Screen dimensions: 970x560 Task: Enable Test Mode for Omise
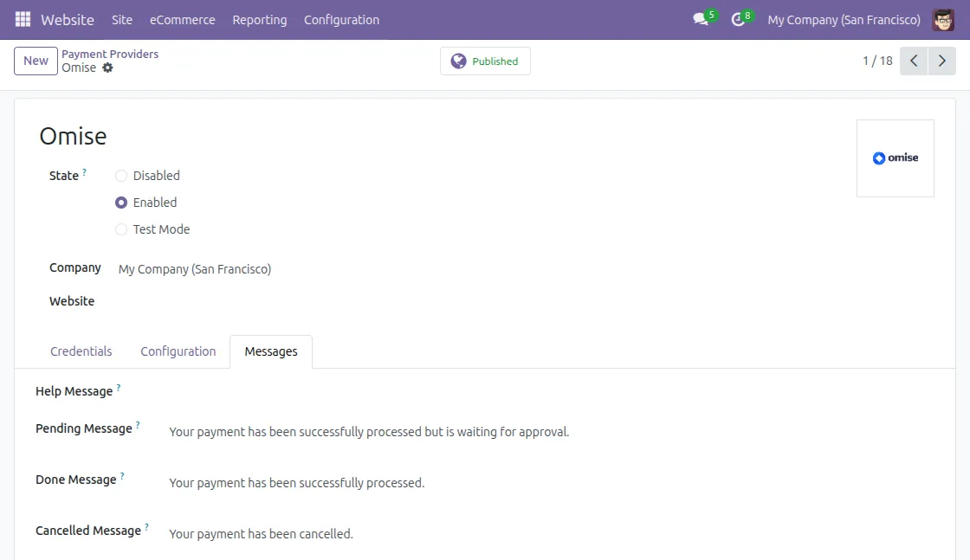coord(121,229)
